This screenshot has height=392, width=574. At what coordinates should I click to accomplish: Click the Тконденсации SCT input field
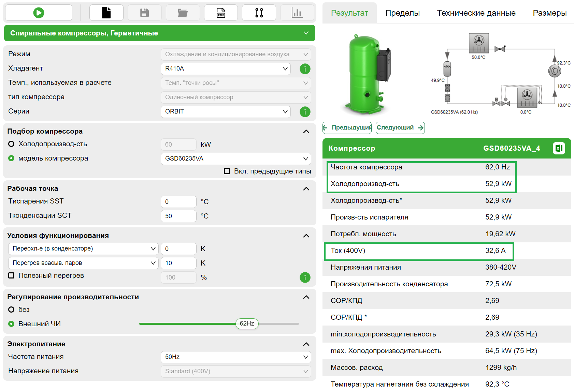pyautogui.click(x=178, y=216)
